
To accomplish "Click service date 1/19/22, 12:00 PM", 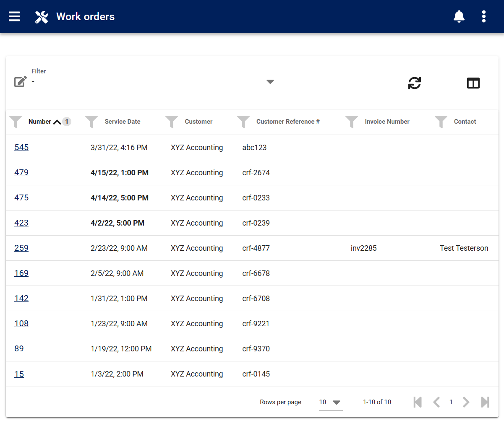I will [x=121, y=348].
